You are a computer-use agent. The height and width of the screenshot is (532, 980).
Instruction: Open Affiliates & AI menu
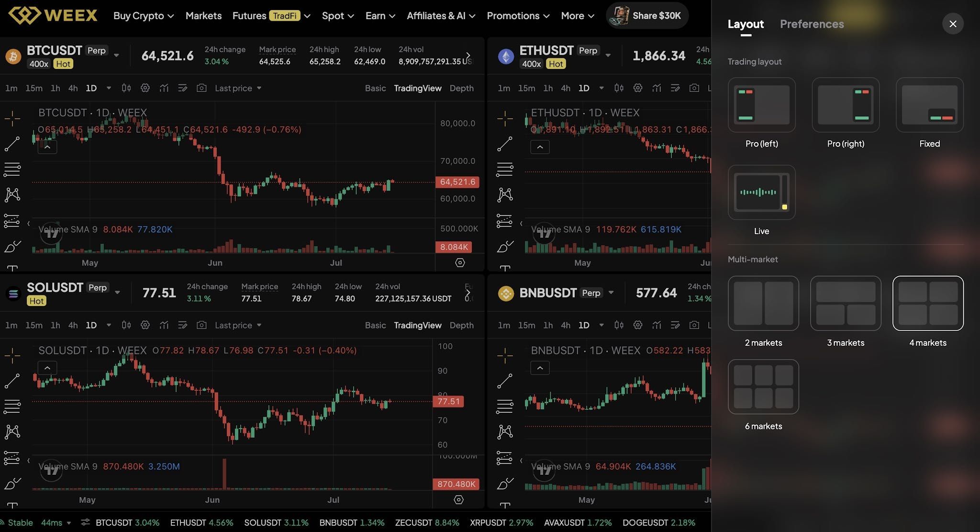click(x=441, y=16)
